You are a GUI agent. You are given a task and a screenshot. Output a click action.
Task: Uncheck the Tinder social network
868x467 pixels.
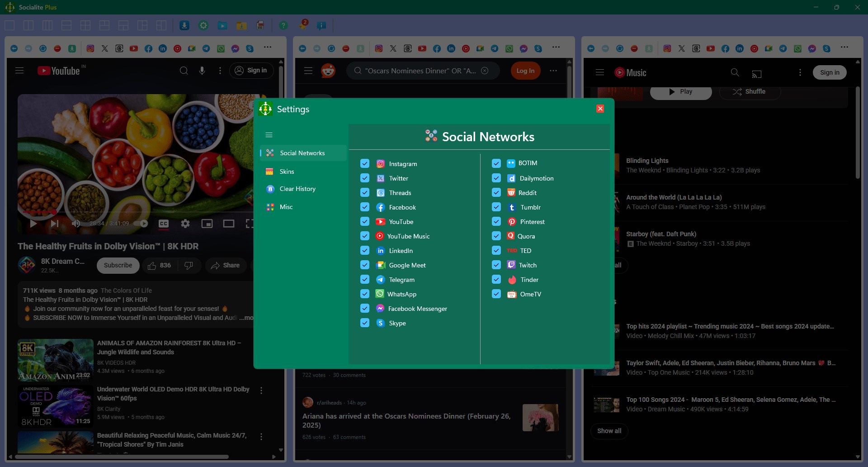pos(496,280)
